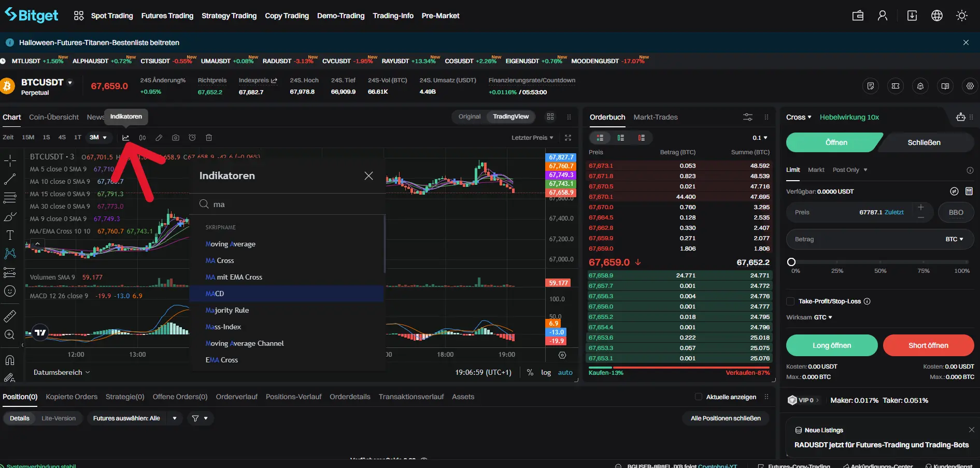Open the apps grid menu icon

point(79,16)
